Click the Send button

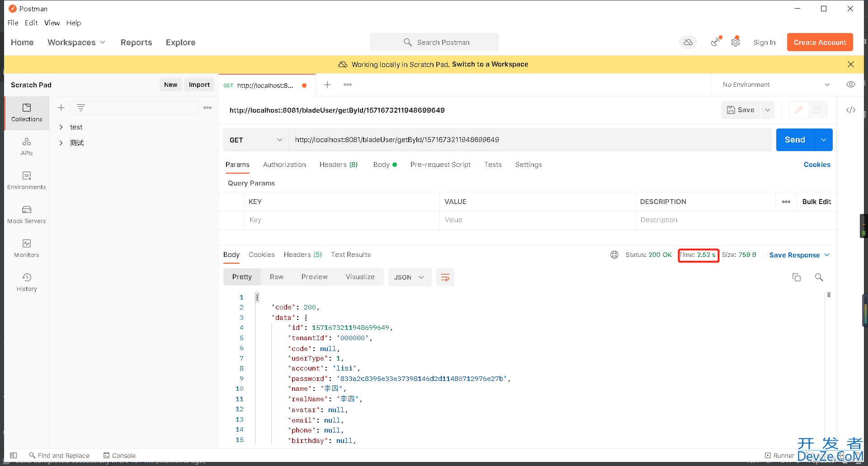pos(795,140)
